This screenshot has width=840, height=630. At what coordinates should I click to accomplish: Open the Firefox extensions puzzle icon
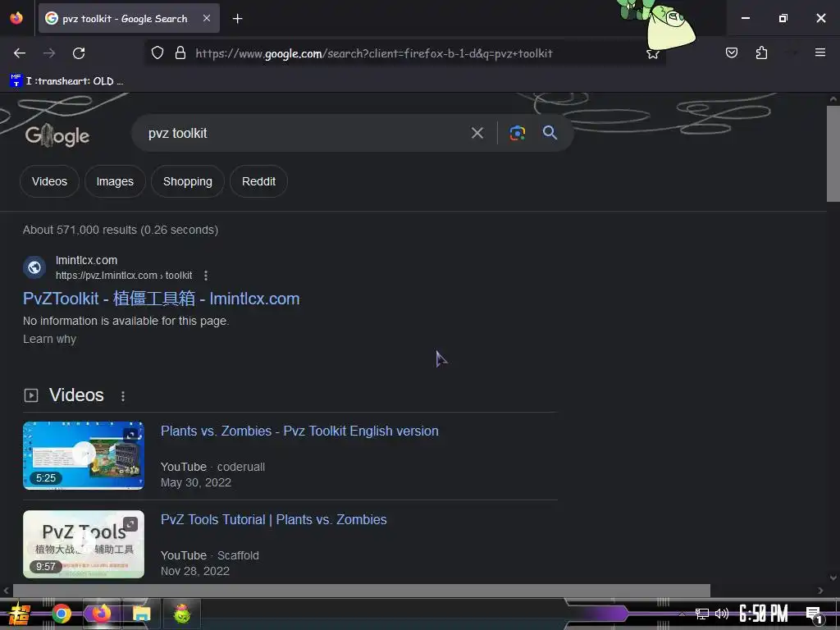click(761, 52)
